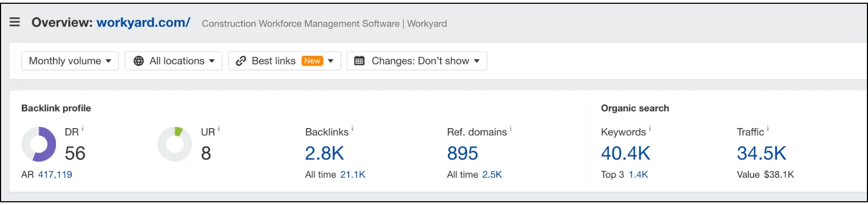This screenshot has width=868, height=205.
Task: Open All time ref. domains 2.5K
Action: tap(492, 175)
